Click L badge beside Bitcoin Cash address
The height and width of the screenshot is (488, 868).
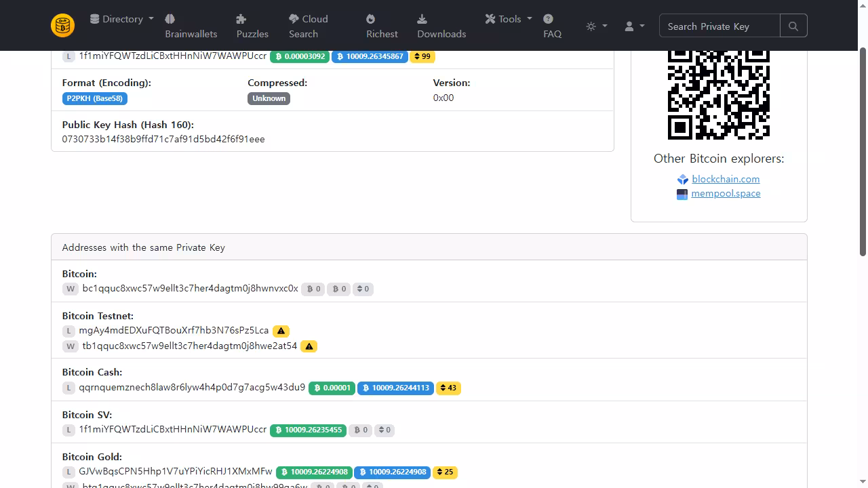(68, 388)
